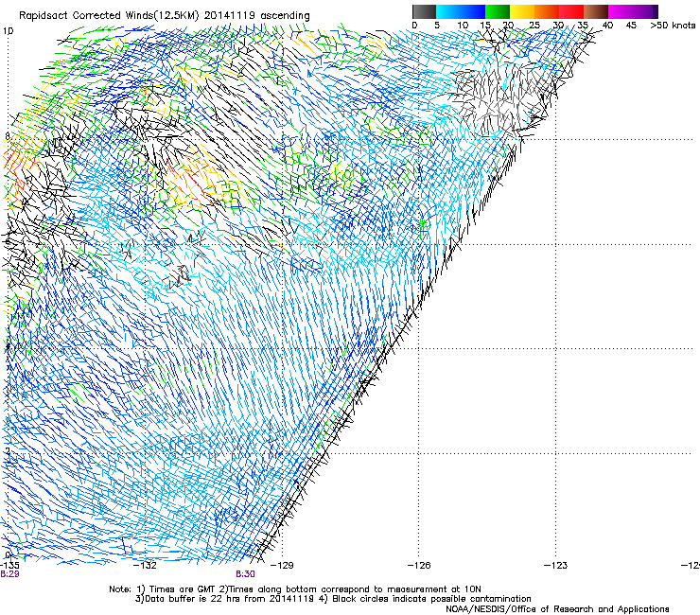Click the '2' latitude axis label
The image size is (700, 615).
pos(8,450)
